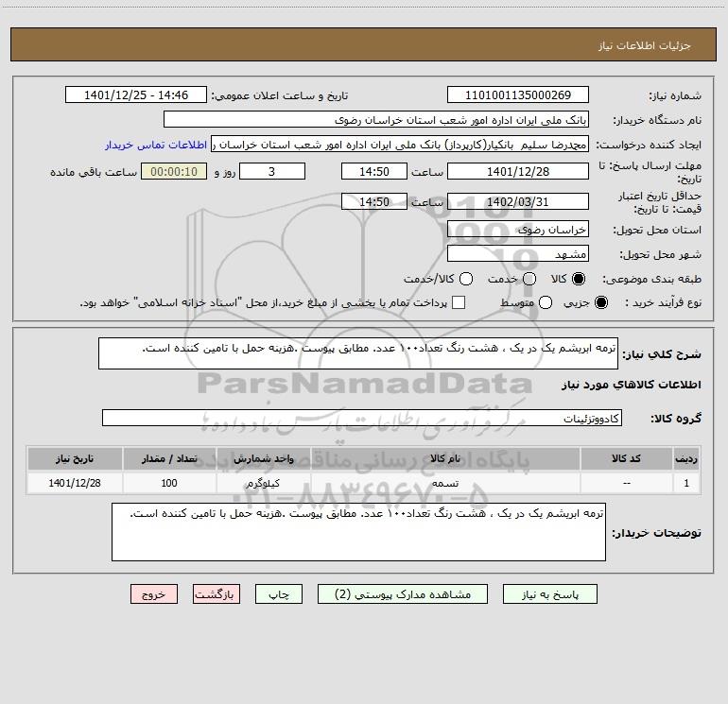Click the price validity date 1402/03/31 field
728x704 pixels.
[x=518, y=201]
